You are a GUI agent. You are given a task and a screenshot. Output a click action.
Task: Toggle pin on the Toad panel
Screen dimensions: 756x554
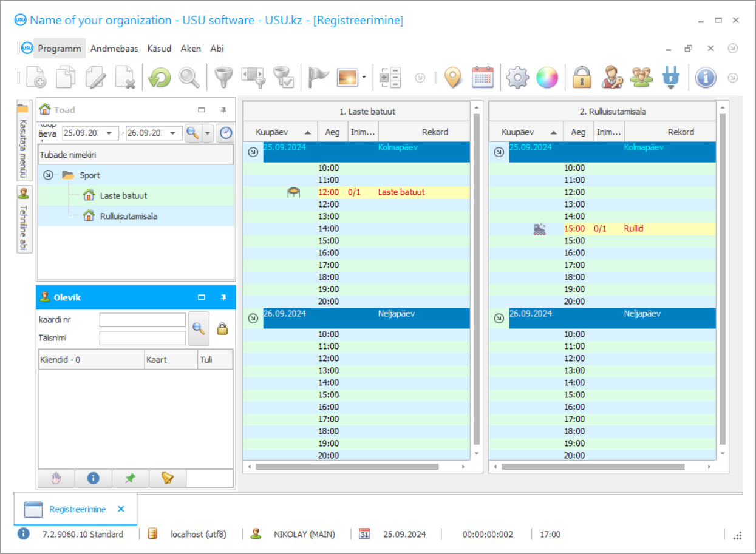coord(223,110)
